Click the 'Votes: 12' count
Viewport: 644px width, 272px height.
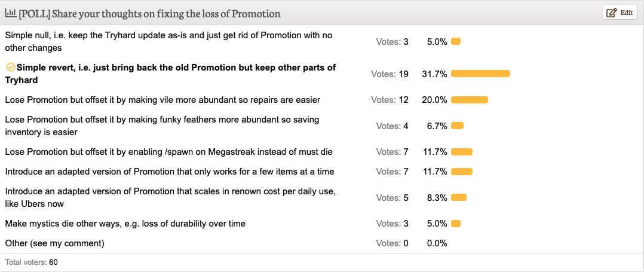(390, 100)
